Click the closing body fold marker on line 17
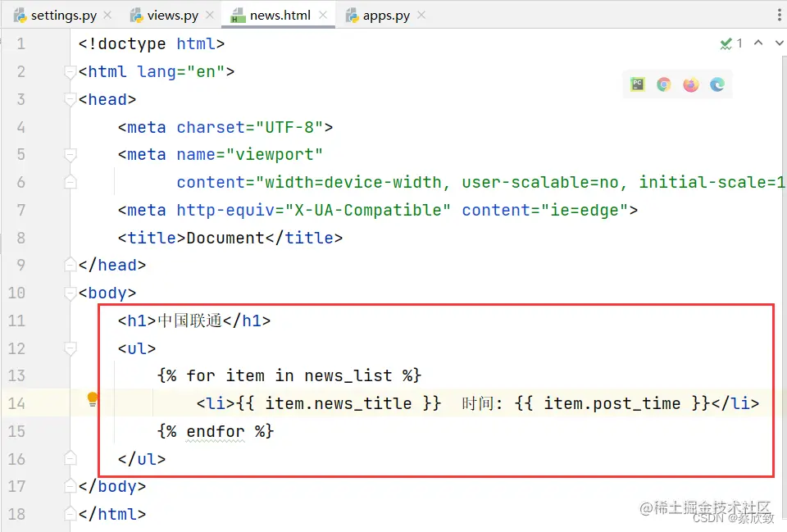Viewport: 787px width, 532px height. [71, 486]
